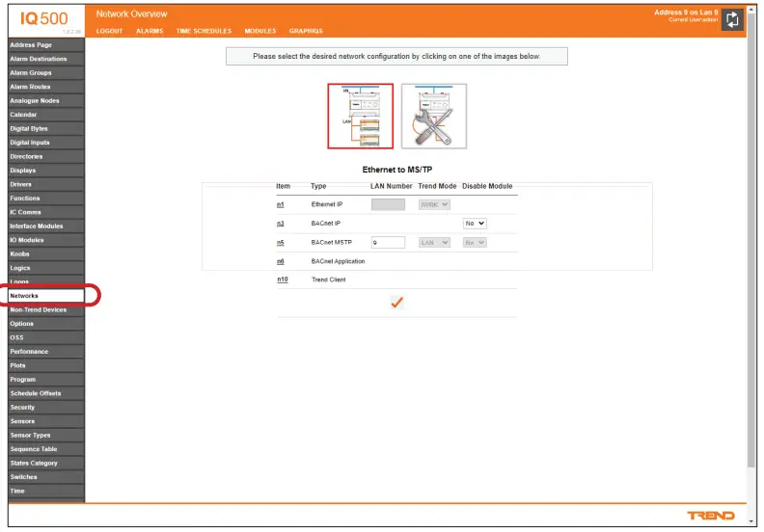Open the ALARMS top menu
Viewport: 764px width, 532px height.
point(150,31)
